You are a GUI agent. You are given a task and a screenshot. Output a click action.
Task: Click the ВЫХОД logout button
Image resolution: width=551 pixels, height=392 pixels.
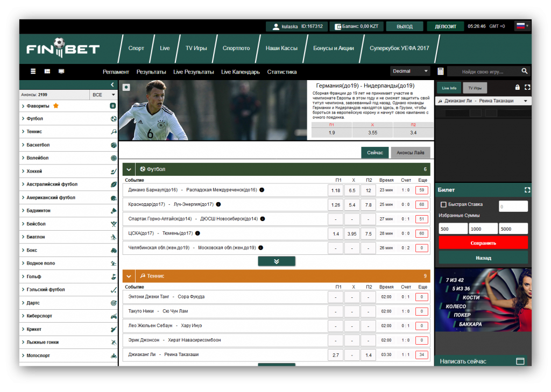pos(405,26)
